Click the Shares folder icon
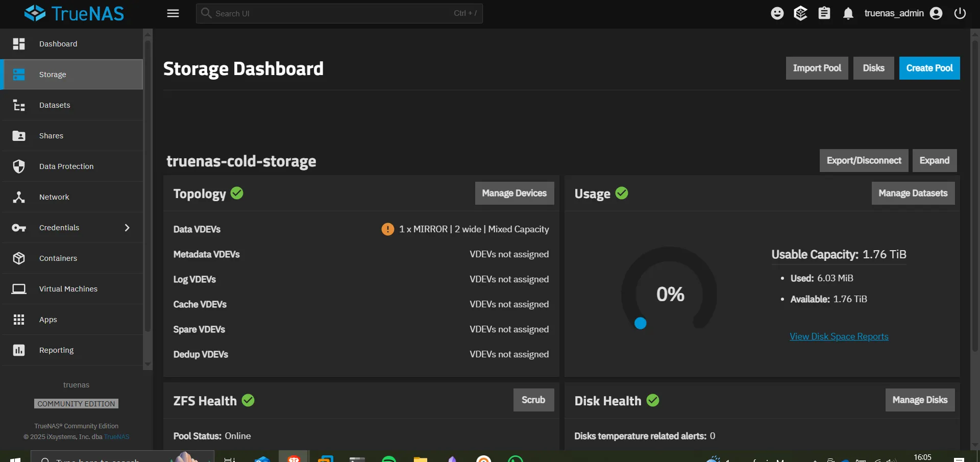Screen dimensions: 980x462 (x=19, y=136)
